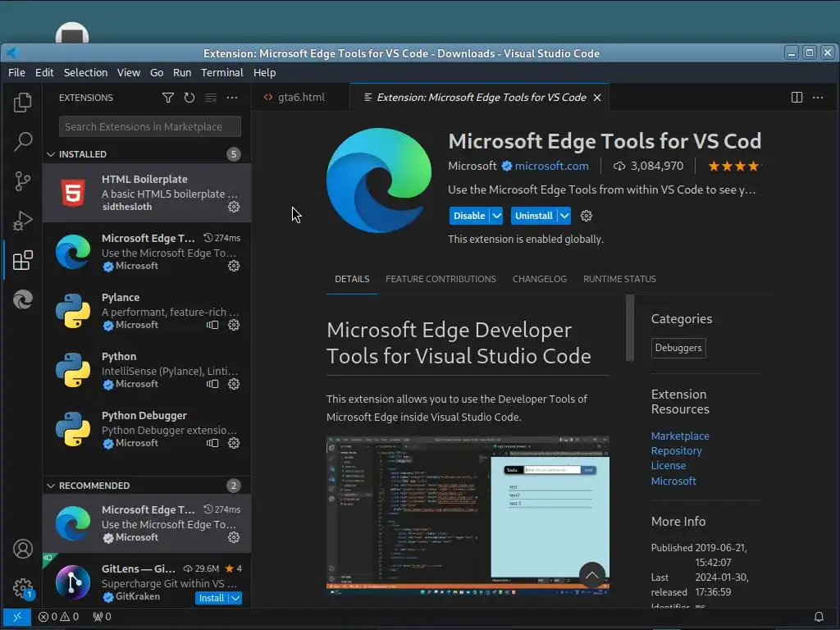Open remote window indicator in status bar
840x630 pixels.
click(x=16, y=617)
